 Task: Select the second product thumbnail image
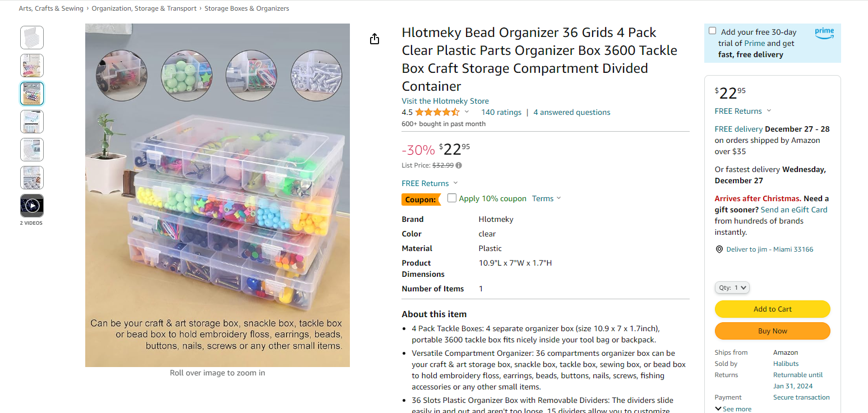point(32,66)
